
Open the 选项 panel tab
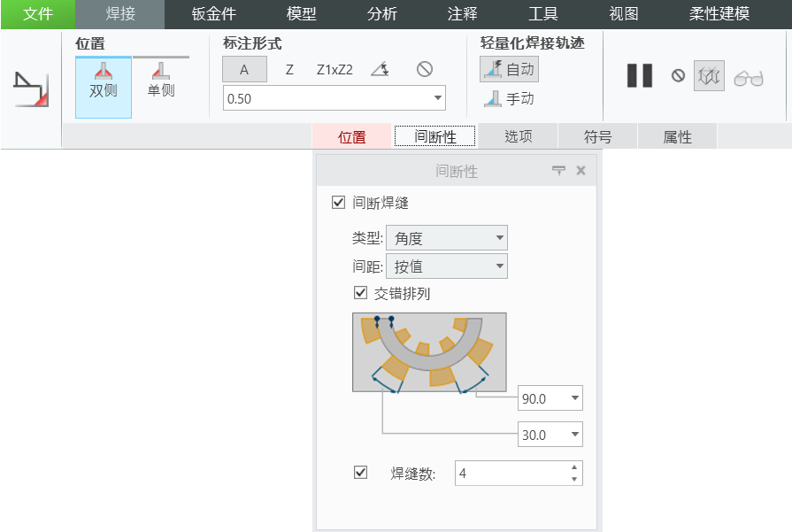click(519, 136)
